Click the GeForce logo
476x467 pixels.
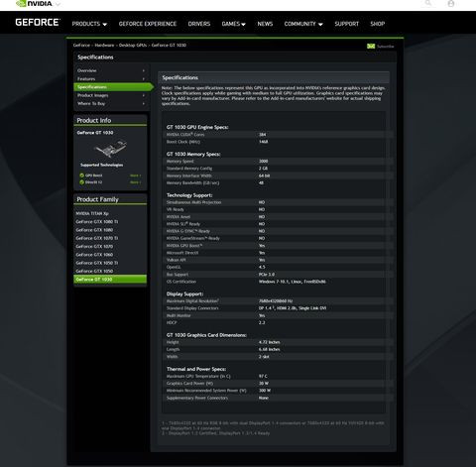38,23
